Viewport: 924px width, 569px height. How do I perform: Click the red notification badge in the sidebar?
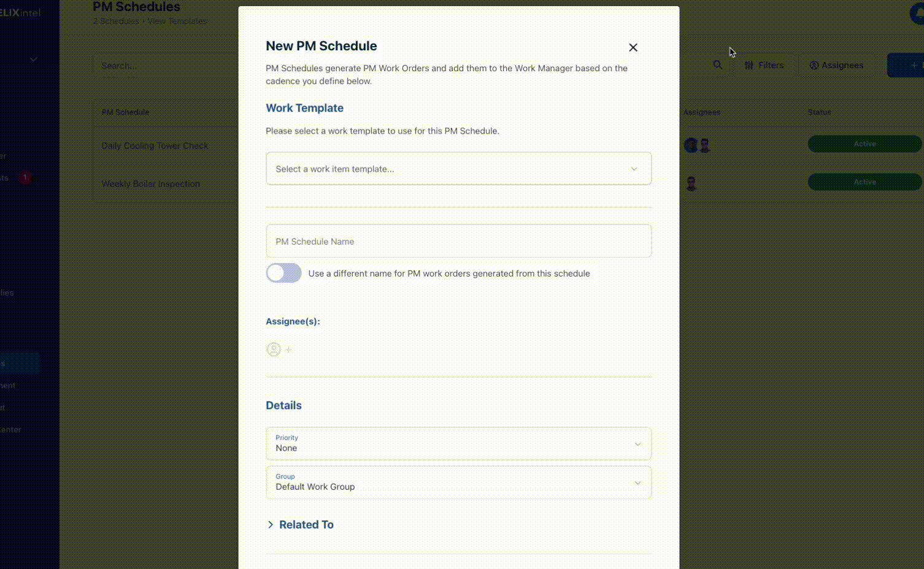pos(25,177)
